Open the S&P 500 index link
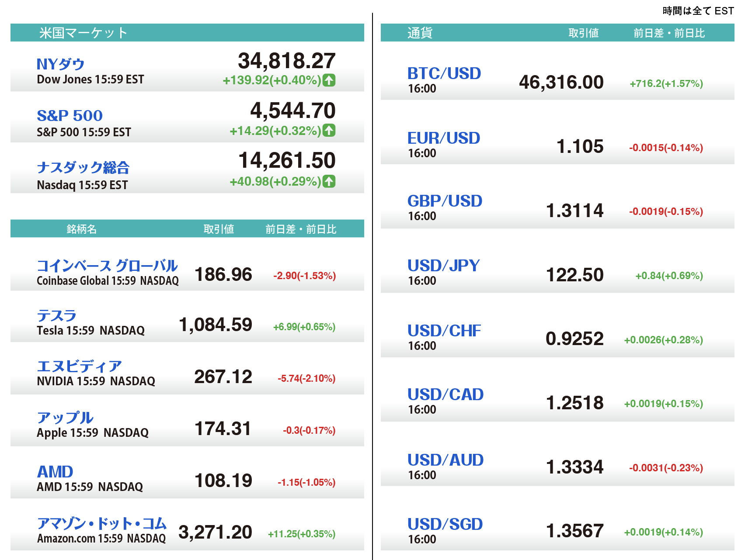Viewport: 745px width, 560px height. (x=70, y=116)
